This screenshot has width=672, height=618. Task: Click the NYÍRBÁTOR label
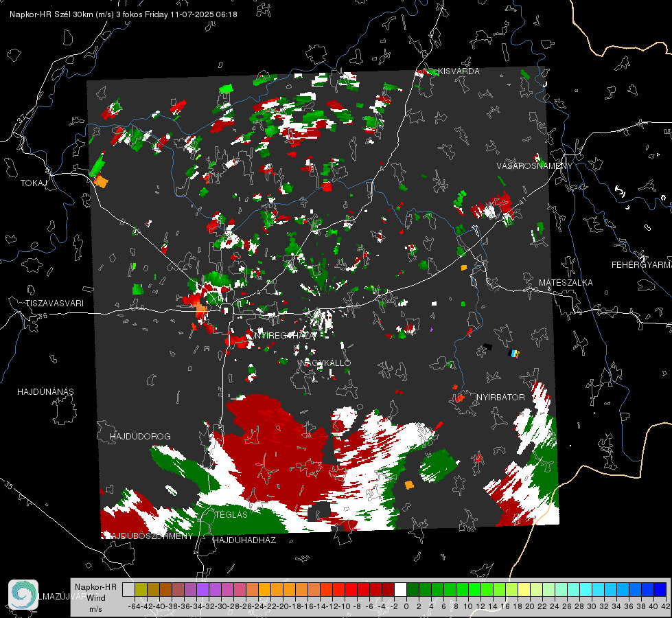pos(500,398)
